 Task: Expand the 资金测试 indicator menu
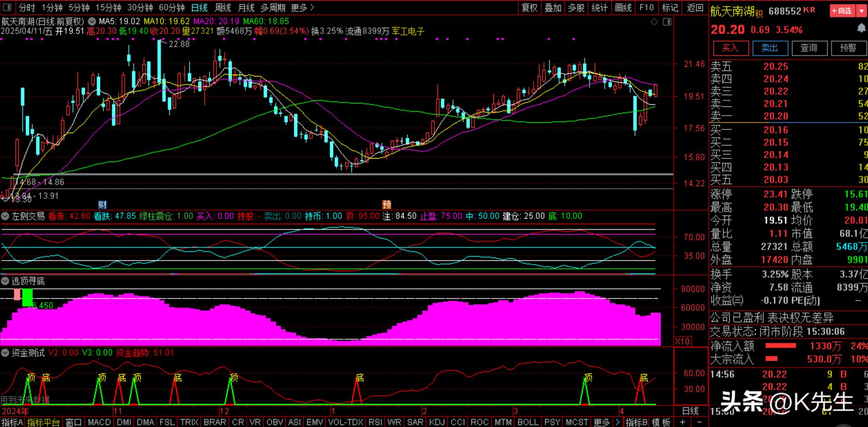pos(5,353)
